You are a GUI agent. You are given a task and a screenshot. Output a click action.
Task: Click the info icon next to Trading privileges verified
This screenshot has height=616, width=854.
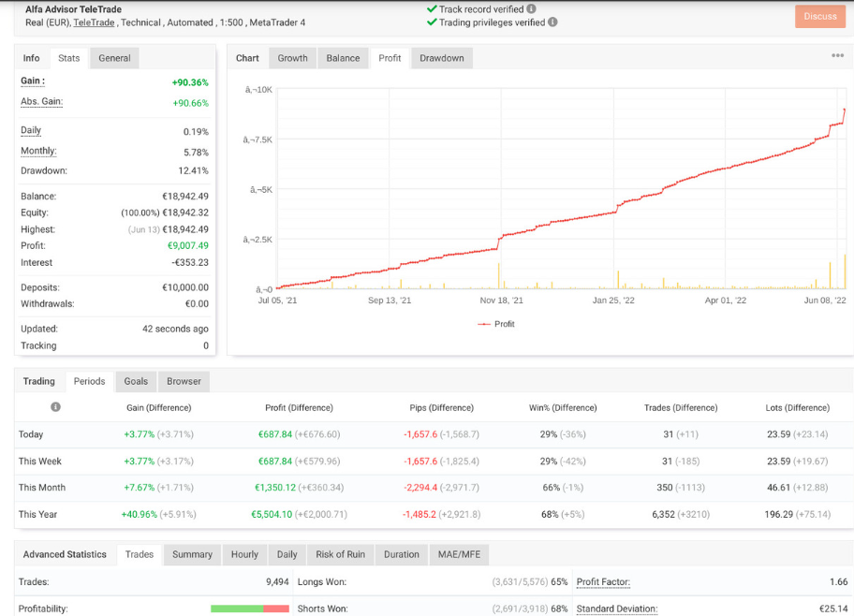tap(552, 22)
